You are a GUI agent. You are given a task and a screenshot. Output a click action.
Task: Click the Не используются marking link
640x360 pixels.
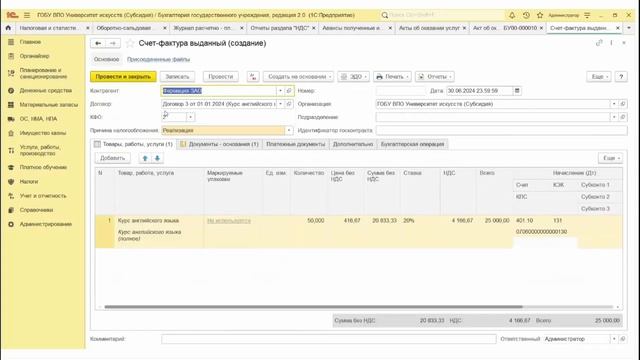click(229, 221)
